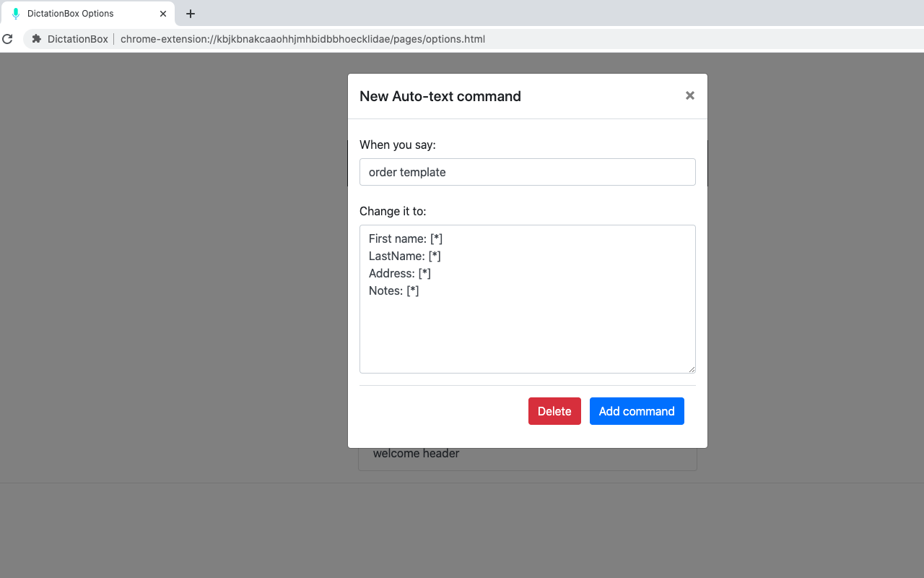Viewport: 924px width, 578px height.
Task: Click the address bar URL text
Action: point(302,39)
